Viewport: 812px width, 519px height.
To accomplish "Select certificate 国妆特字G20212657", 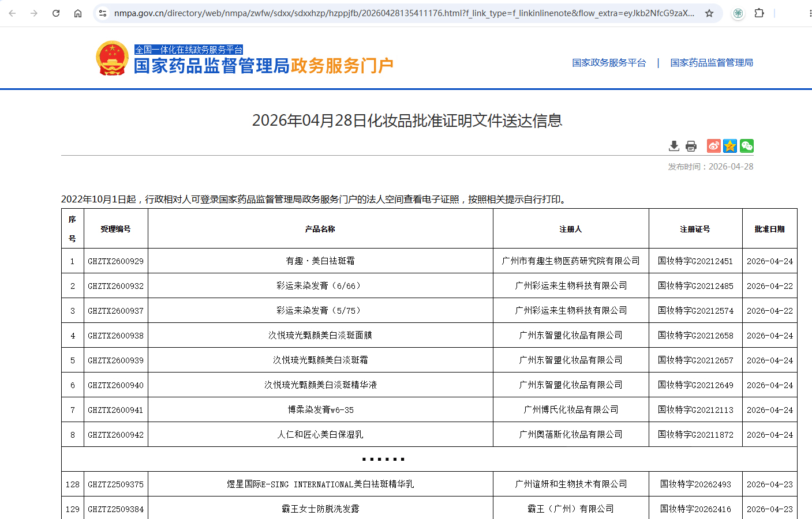I will pyautogui.click(x=695, y=360).
